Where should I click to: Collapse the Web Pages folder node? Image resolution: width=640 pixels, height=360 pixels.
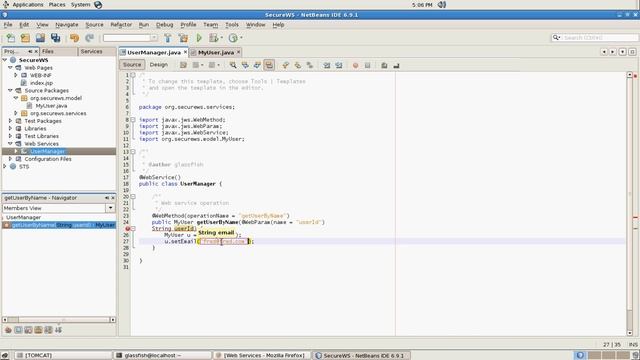11,67
